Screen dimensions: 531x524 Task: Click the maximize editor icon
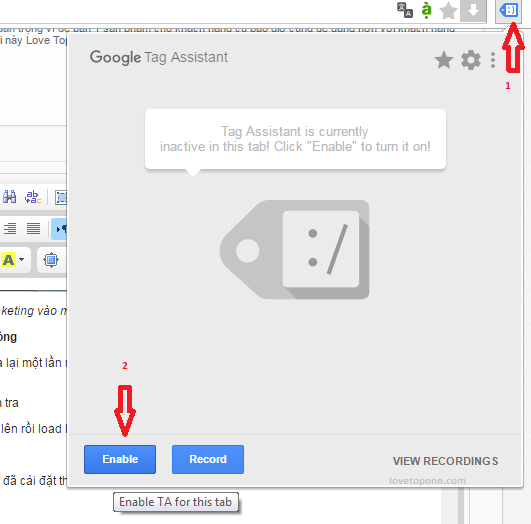(51, 260)
